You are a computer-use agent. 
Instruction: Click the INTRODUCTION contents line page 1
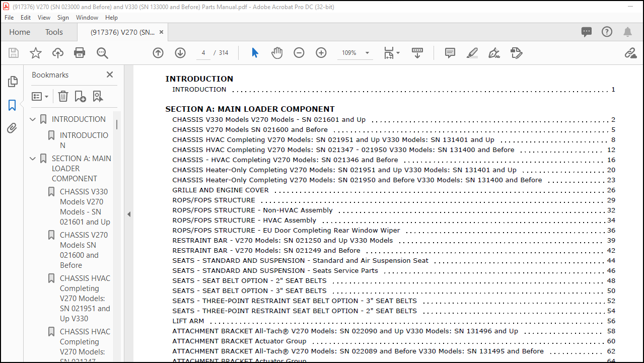tap(394, 90)
